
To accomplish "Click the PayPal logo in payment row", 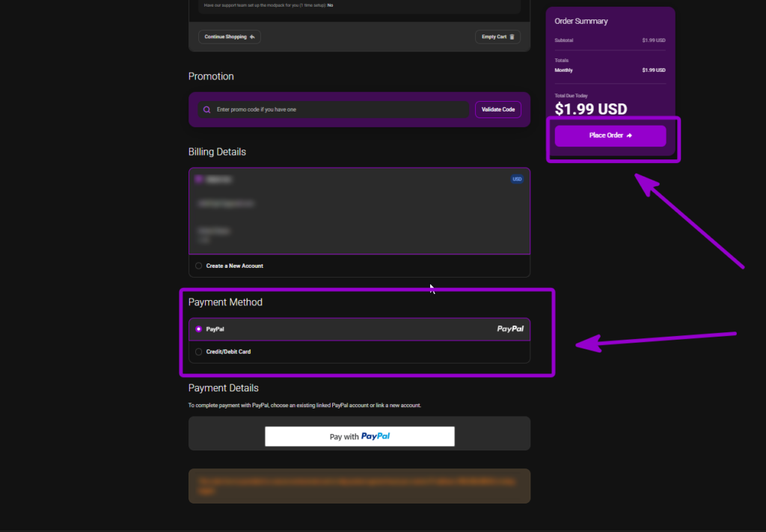I will (510, 328).
